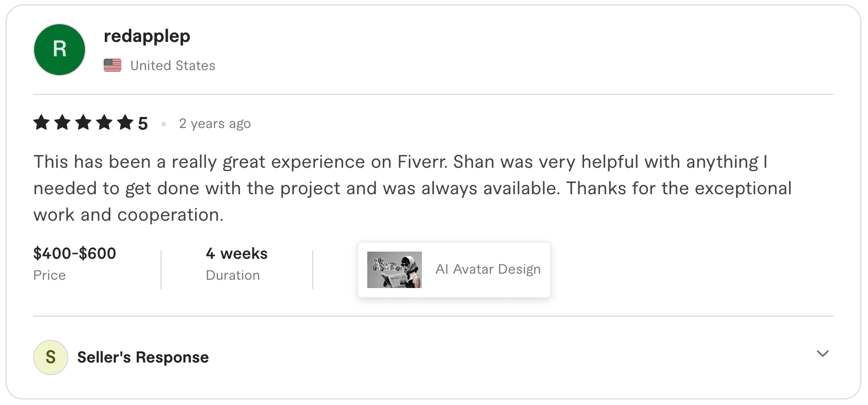The height and width of the screenshot is (405, 868).
Task: Click the 5 rating score text
Action: [143, 123]
